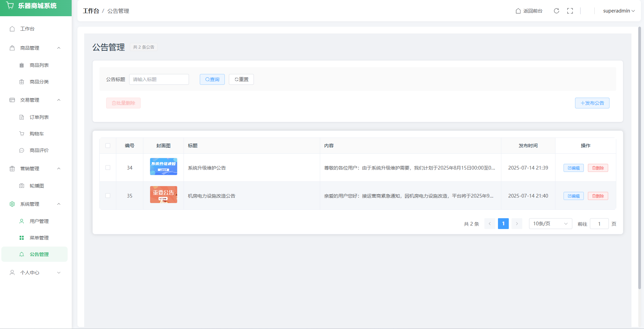Click the grid icon for 菜单管理

(x=22, y=238)
